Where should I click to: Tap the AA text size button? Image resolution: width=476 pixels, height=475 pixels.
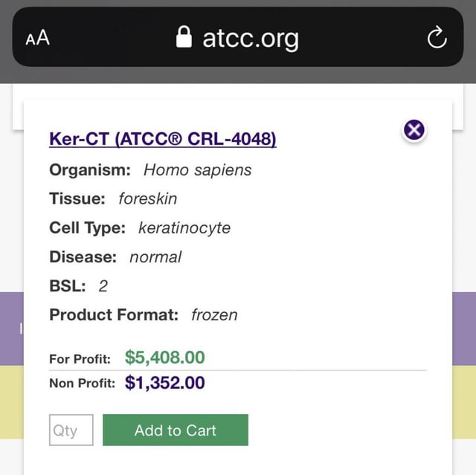click(38, 38)
